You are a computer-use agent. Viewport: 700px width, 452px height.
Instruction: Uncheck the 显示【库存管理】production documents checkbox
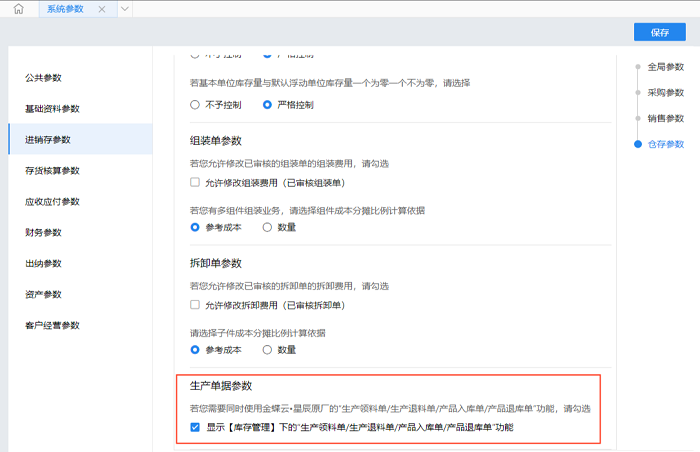195,427
